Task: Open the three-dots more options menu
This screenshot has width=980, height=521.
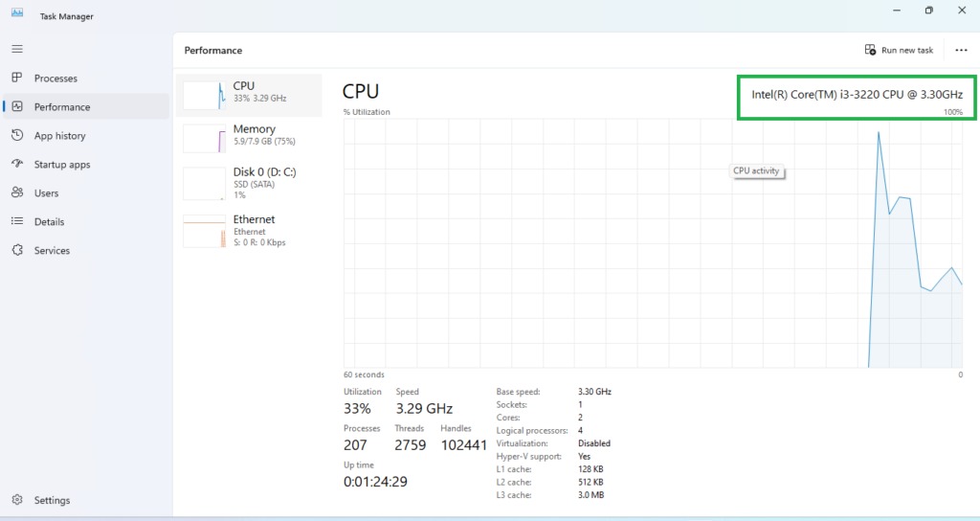Action: point(961,50)
